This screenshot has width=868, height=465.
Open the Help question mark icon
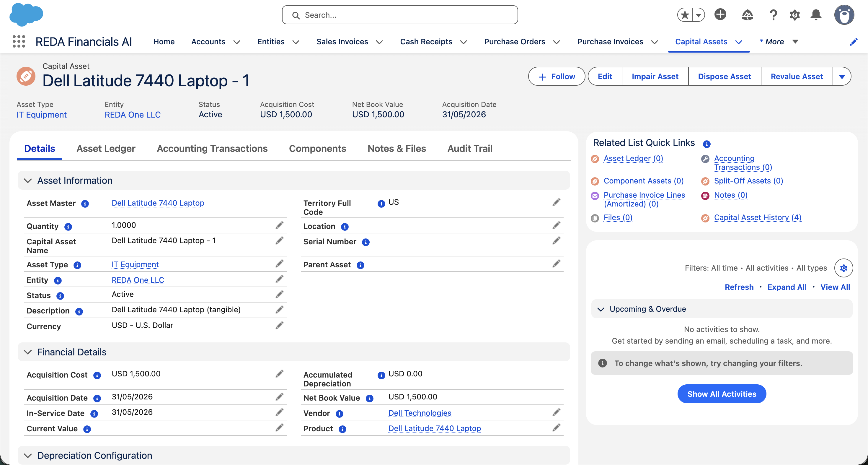click(x=773, y=15)
